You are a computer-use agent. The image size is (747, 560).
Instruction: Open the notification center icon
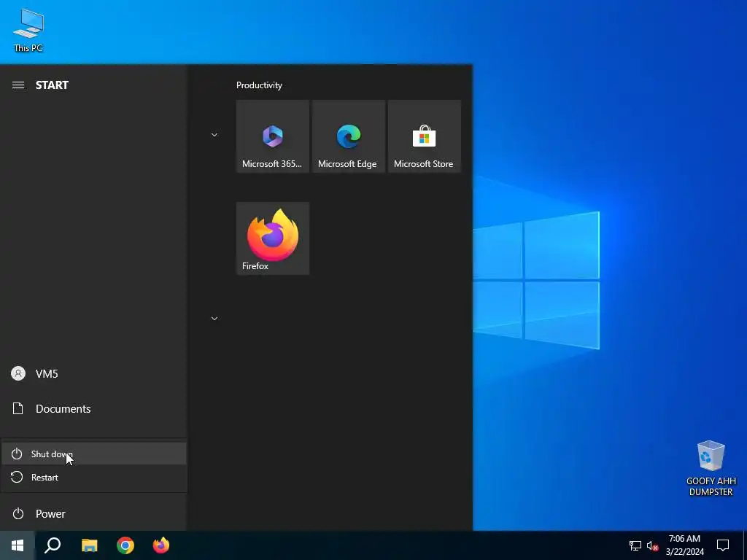coord(723,545)
